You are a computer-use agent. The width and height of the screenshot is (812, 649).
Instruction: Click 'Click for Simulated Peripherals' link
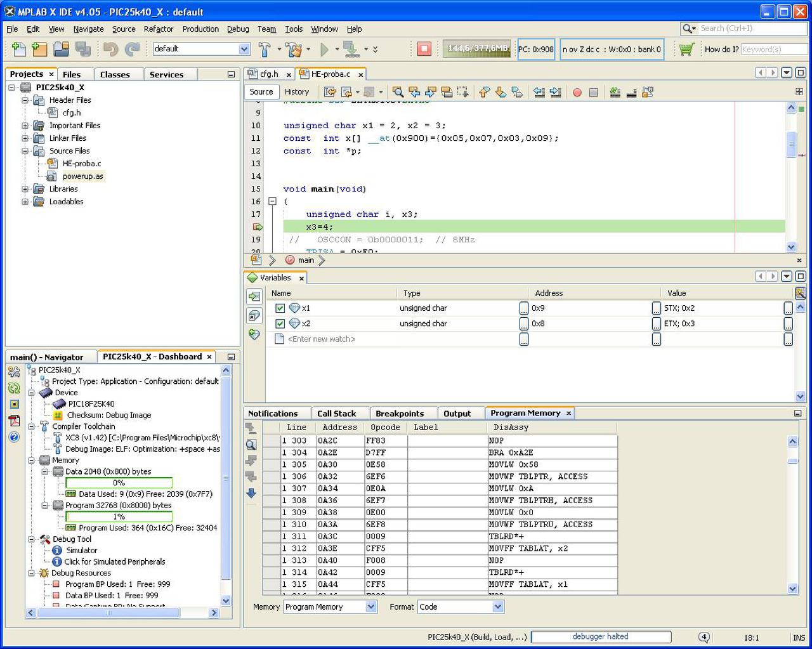(x=114, y=561)
